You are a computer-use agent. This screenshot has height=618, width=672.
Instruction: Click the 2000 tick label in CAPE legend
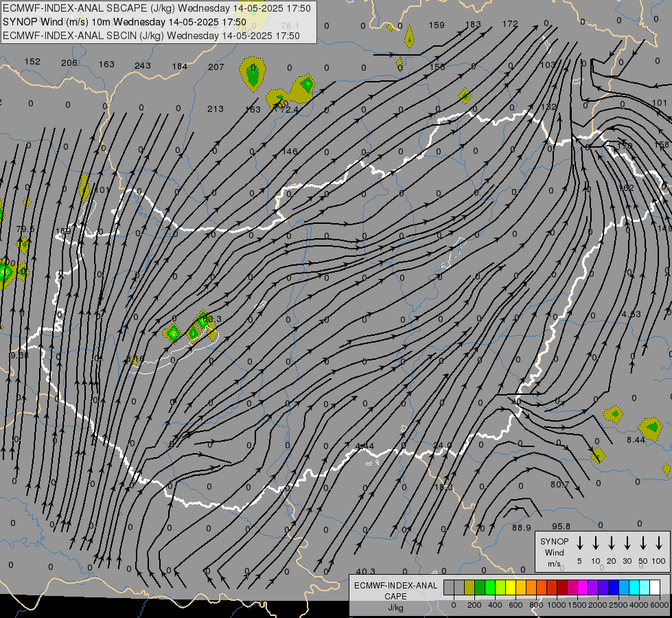pyautogui.click(x=598, y=605)
